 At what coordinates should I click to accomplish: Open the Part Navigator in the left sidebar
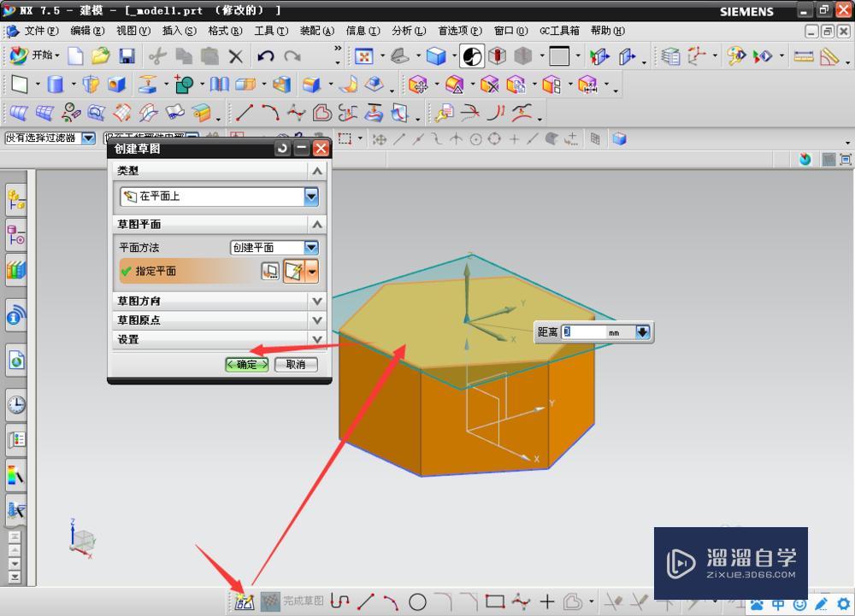(16, 235)
